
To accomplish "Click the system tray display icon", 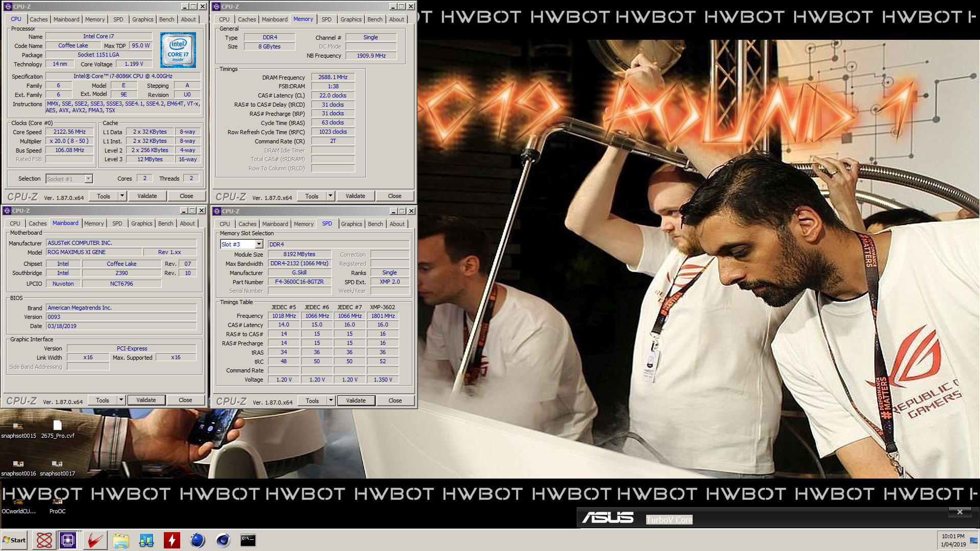I will tap(973, 540).
